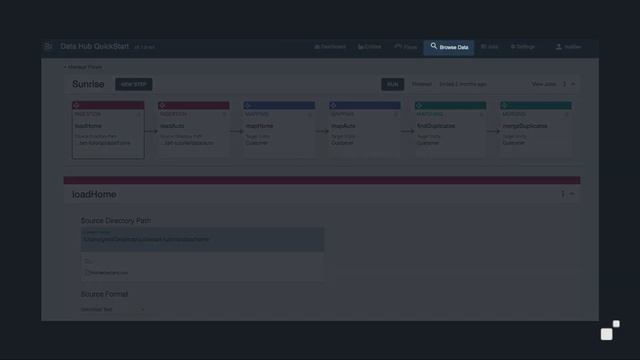This screenshot has width=640, height=360.
Task: Open the loadHome details panel kebab menu
Action: click(x=563, y=194)
